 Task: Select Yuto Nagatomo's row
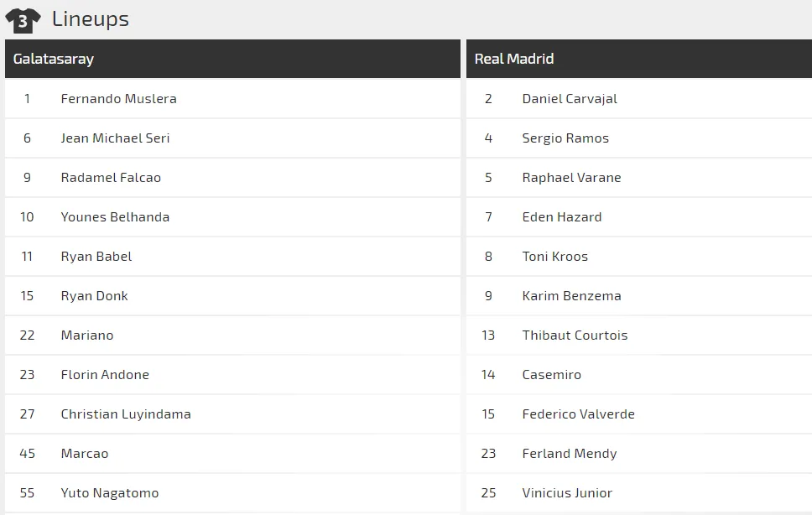click(232, 492)
